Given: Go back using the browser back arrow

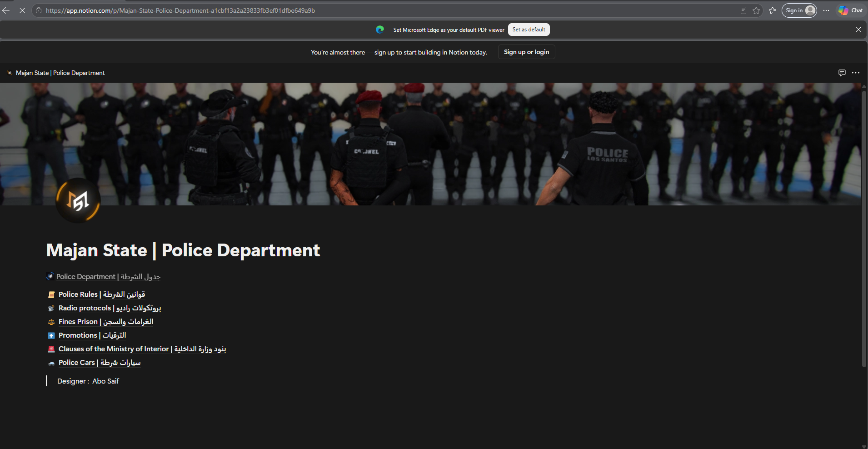Looking at the screenshot, I should click(6, 10).
